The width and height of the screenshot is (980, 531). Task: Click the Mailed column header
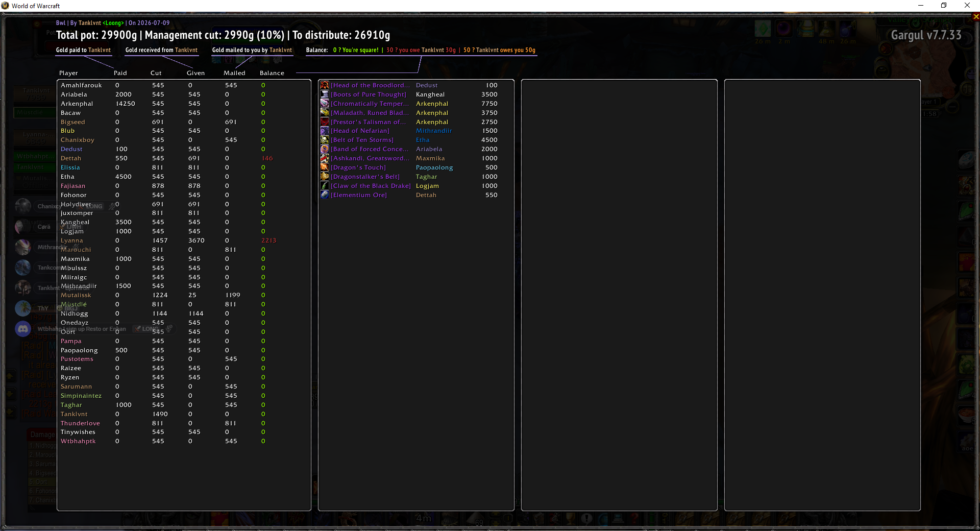tap(234, 73)
